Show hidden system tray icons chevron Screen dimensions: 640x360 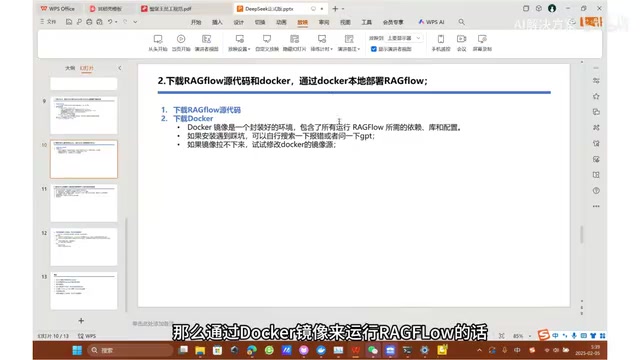pos(479,350)
